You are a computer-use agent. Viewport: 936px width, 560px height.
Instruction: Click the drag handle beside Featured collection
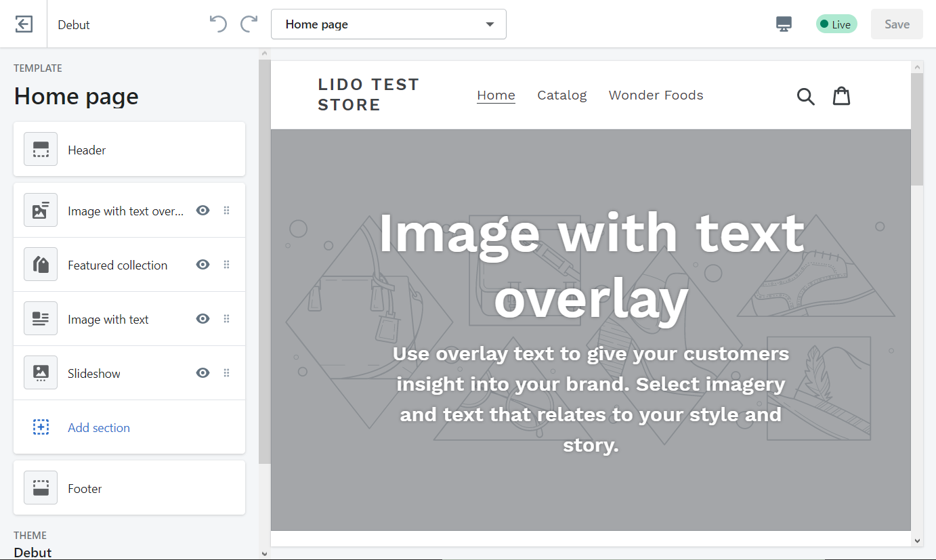[x=227, y=265]
